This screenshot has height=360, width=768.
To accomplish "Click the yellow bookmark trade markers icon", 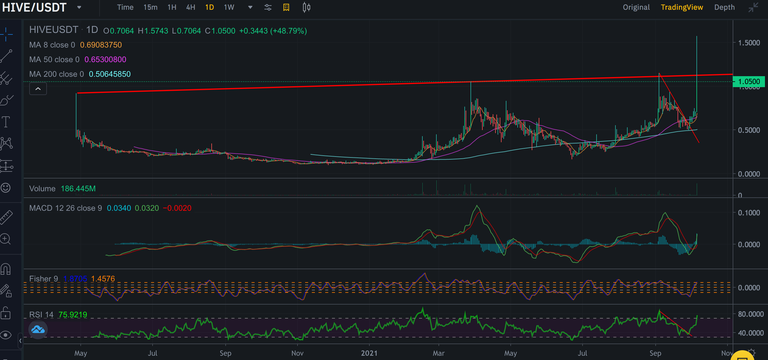I will 286,7.
